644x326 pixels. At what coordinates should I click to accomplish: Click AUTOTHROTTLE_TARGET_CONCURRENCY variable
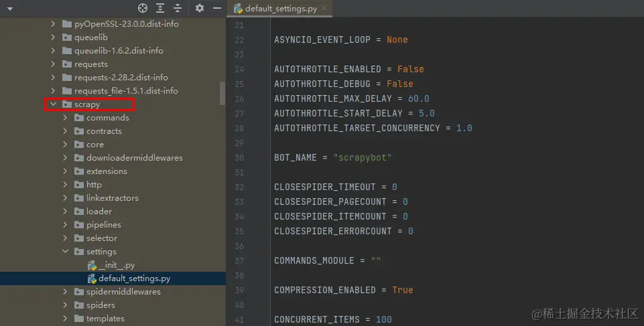pos(357,128)
